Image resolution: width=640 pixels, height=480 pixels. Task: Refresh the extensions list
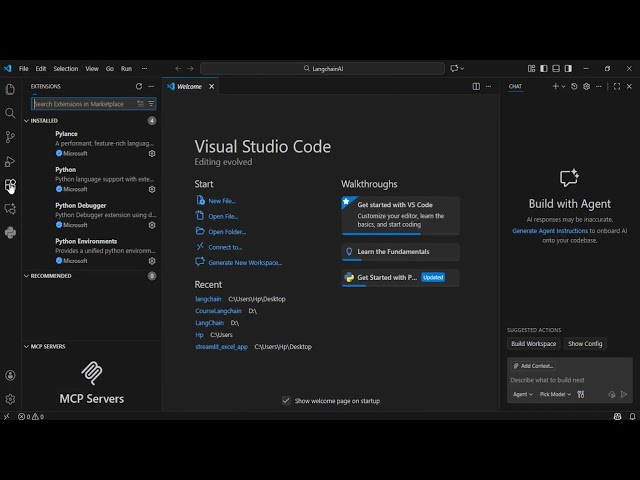(139, 87)
